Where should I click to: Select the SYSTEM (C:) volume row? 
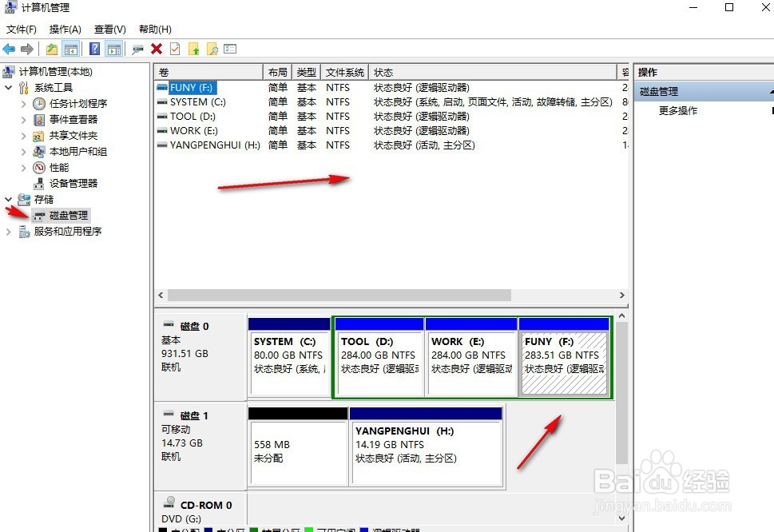[x=391, y=102]
